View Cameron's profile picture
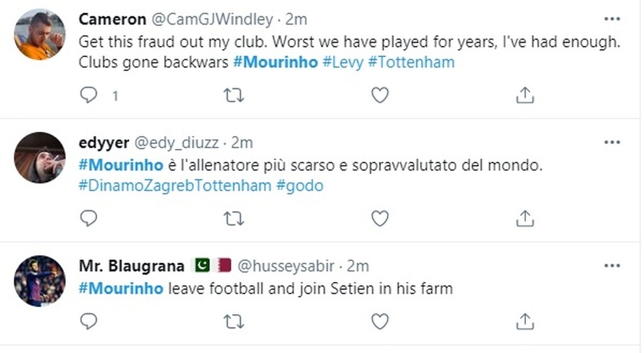The width and height of the screenshot is (644, 353). click(40, 35)
